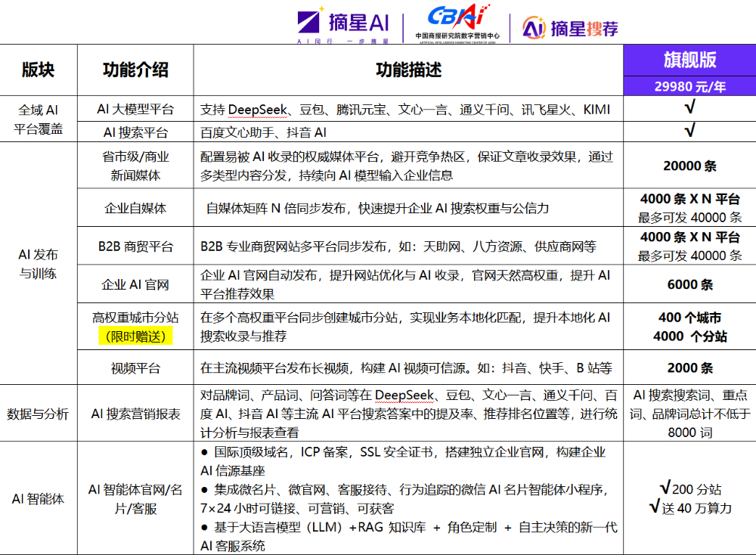
Task: Click the 4000条XN平台 value in B2B row
Action: (689, 246)
